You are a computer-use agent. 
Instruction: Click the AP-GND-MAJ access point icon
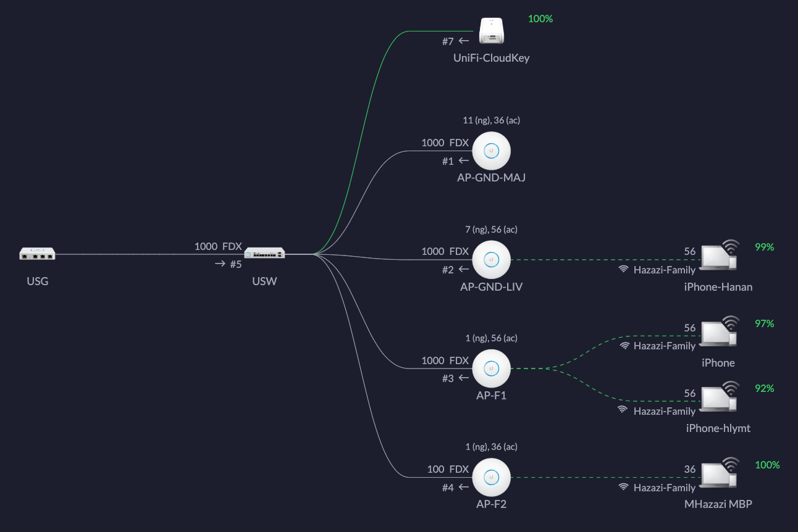[x=492, y=150]
